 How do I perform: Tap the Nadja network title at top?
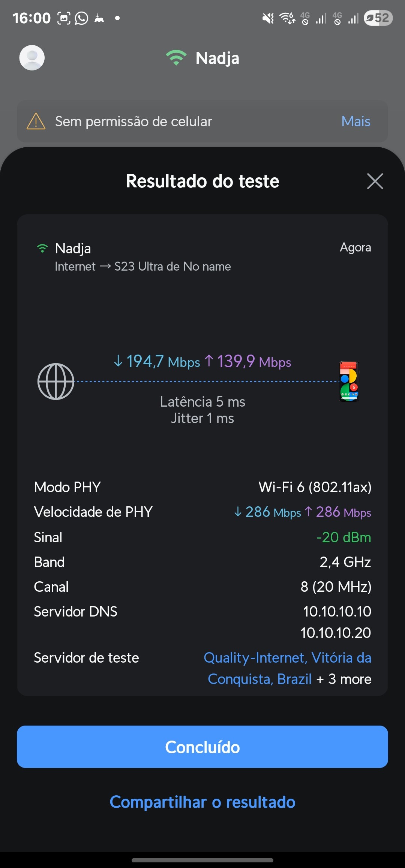(217, 58)
